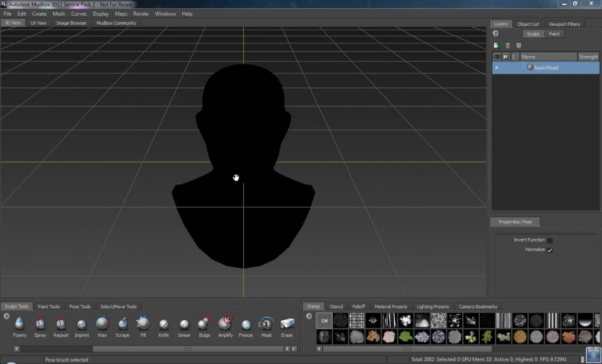
Task: Open the Layers panel options arrow
Action: (496, 34)
